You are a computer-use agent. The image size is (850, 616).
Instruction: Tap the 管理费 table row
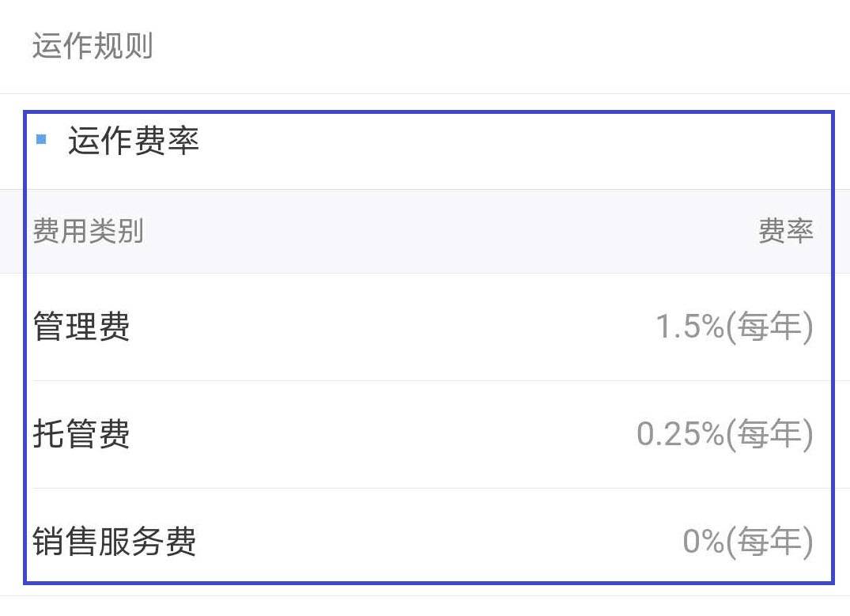tap(425, 327)
